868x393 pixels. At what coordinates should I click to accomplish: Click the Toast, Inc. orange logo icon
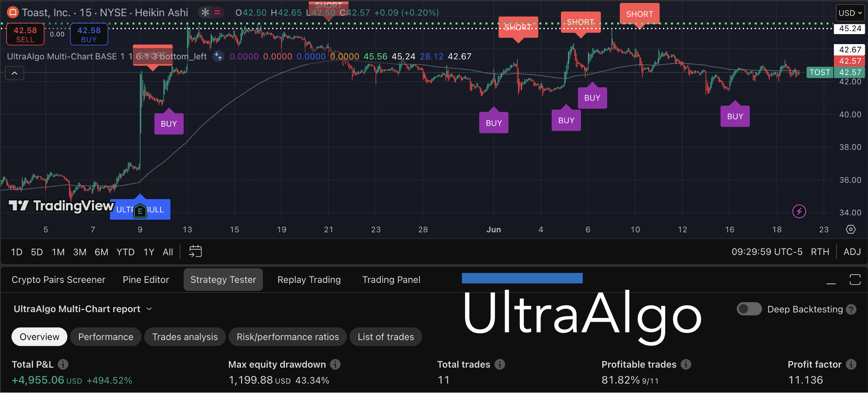(13, 12)
